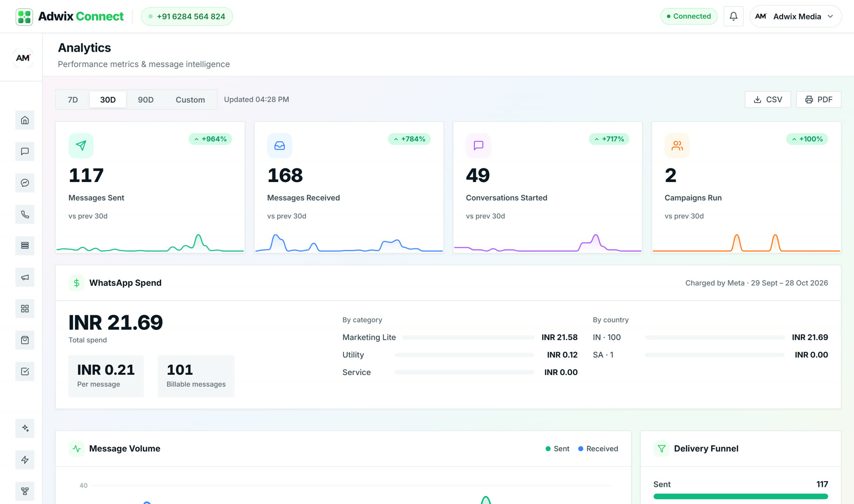The height and width of the screenshot is (504, 854).
Task: Click the Connected status badge
Action: 688,16
